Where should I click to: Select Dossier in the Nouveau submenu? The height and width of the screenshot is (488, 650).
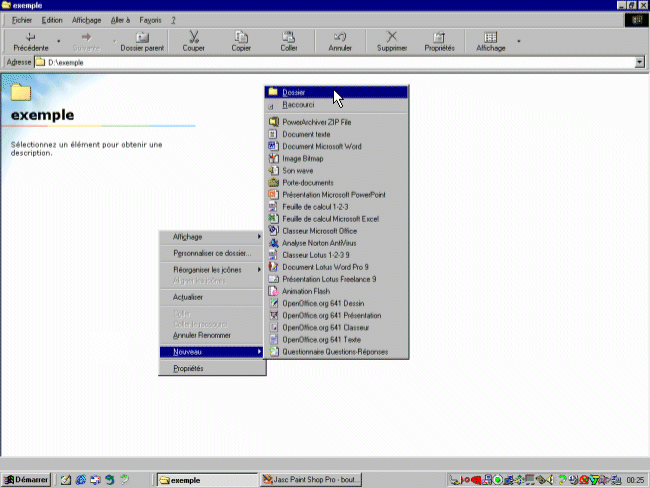[x=336, y=92]
